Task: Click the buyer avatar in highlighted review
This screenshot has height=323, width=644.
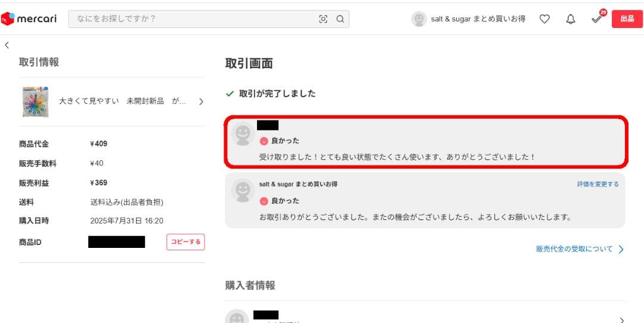Action: 243,134
